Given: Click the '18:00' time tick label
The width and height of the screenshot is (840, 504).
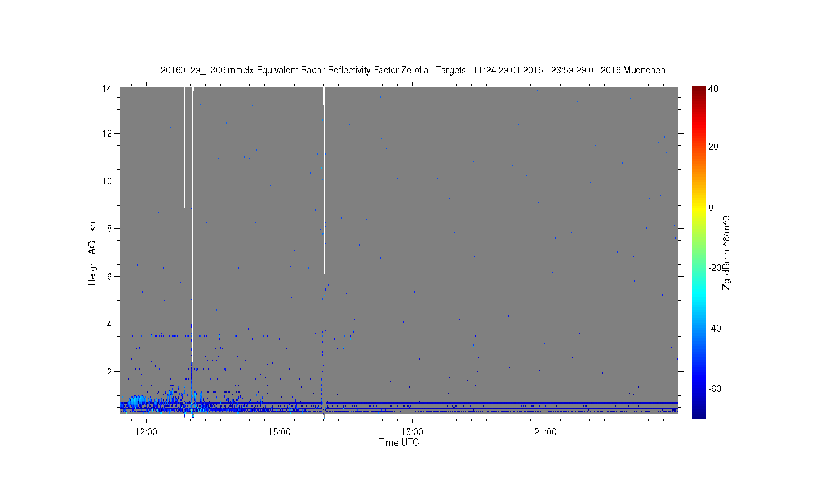Looking at the screenshot, I should 413,432.
